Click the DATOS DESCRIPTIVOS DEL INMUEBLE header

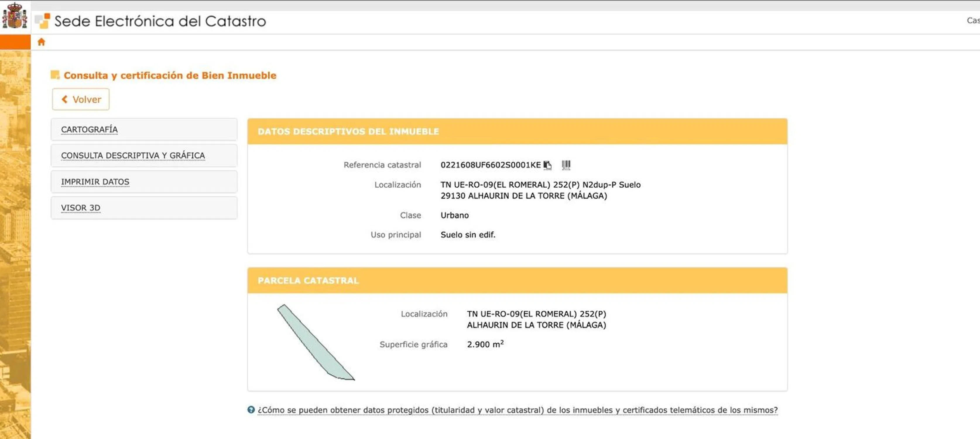[x=348, y=132]
